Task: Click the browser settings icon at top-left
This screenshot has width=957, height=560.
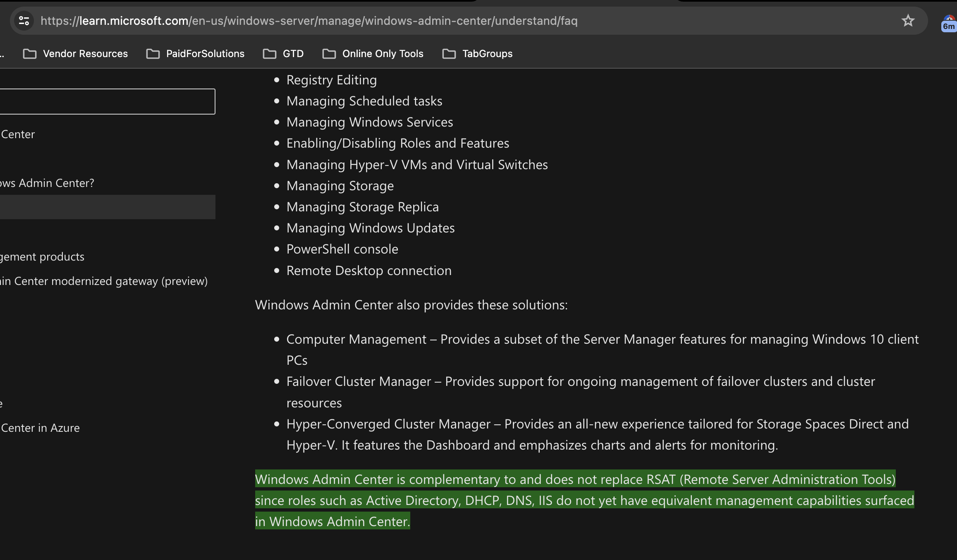Action: click(23, 21)
